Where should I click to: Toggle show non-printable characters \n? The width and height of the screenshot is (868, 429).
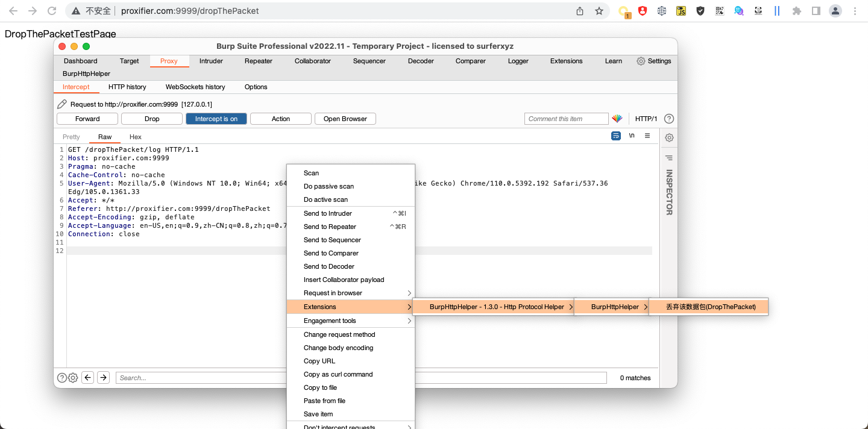632,136
